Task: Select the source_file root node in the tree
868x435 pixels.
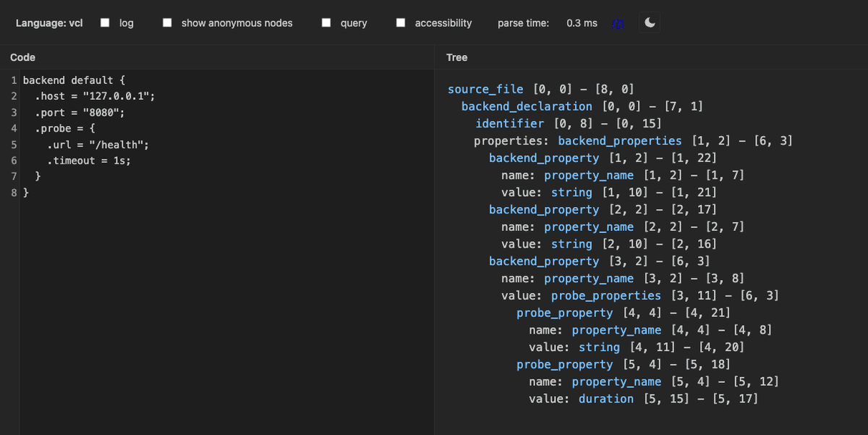Action: (485, 89)
